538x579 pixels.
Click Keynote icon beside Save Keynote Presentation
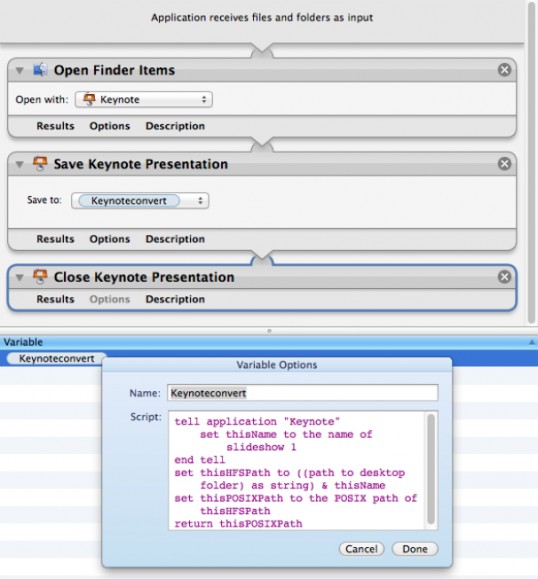point(40,164)
